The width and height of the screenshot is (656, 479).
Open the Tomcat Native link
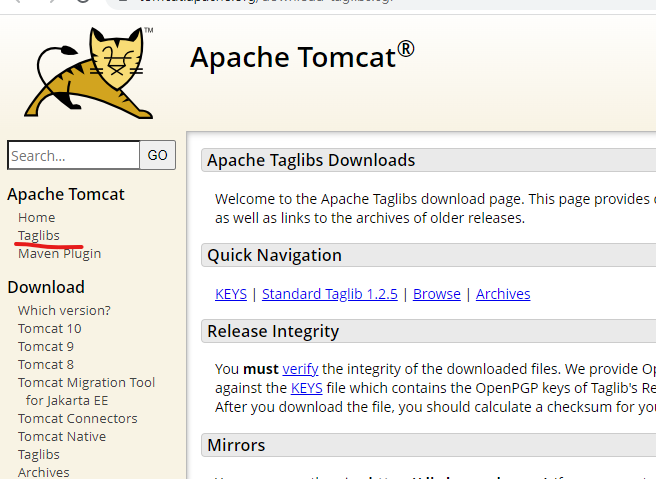[x=62, y=436]
